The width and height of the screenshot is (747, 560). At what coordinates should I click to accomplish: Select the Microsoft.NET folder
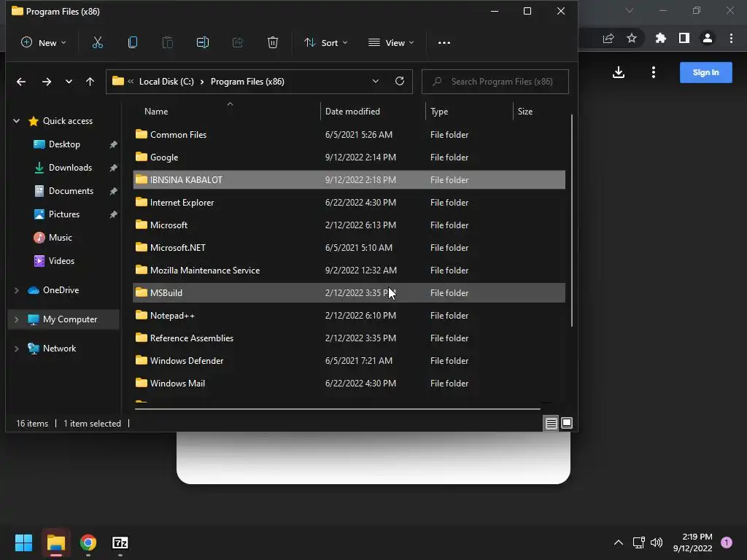[349, 248]
